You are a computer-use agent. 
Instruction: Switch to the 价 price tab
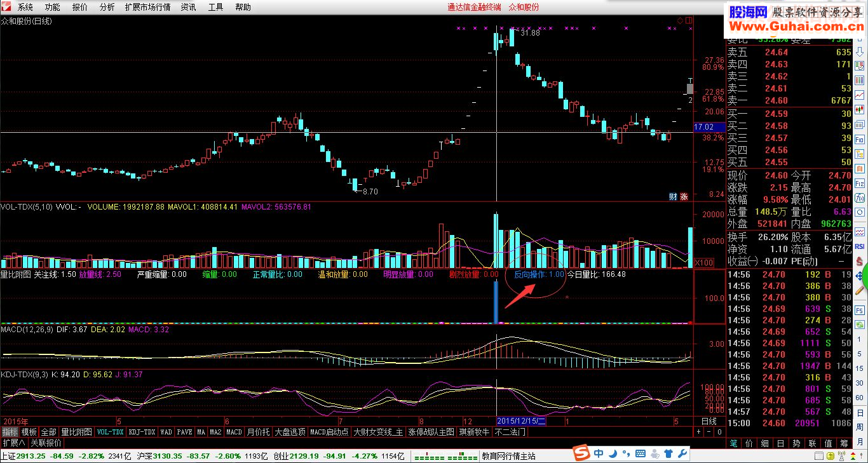[750, 443]
